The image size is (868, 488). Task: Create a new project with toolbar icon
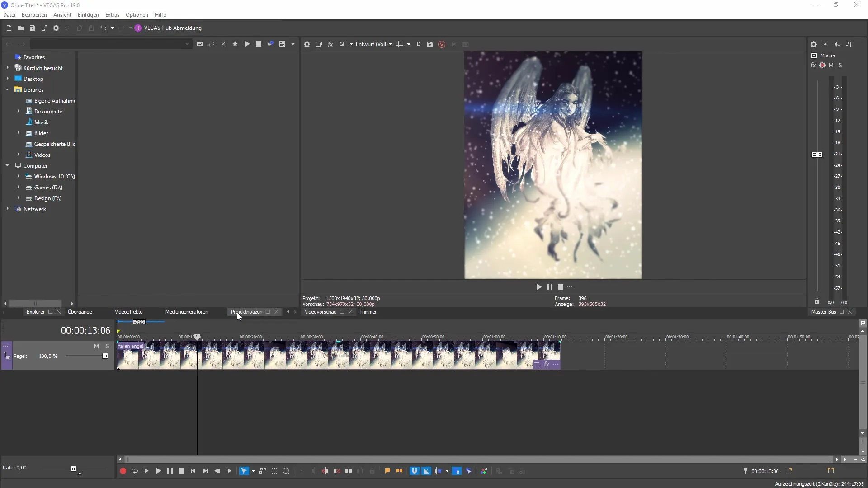(x=9, y=28)
